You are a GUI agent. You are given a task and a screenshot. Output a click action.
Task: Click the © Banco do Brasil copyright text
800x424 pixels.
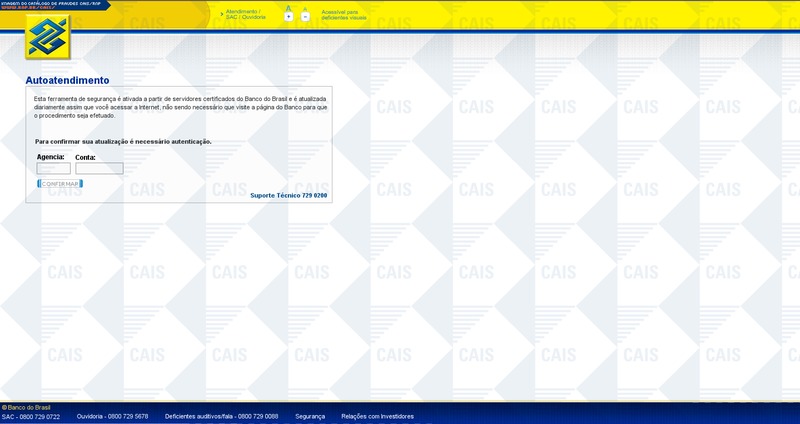pyautogui.click(x=26, y=407)
